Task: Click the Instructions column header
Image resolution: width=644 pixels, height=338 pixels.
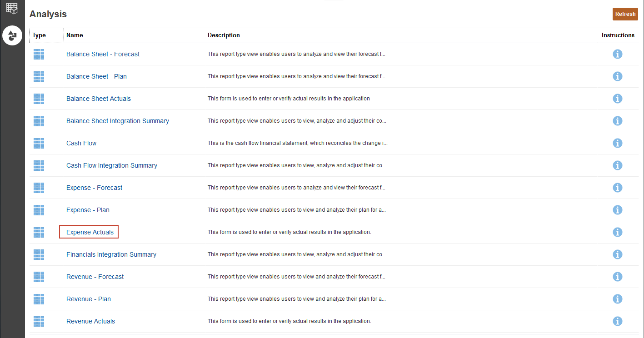Action: 618,35
